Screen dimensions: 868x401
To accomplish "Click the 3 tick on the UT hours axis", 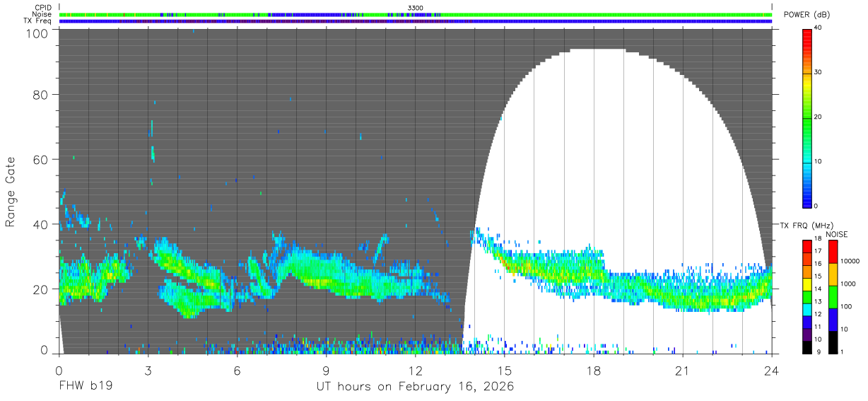I will (x=148, y=370).
